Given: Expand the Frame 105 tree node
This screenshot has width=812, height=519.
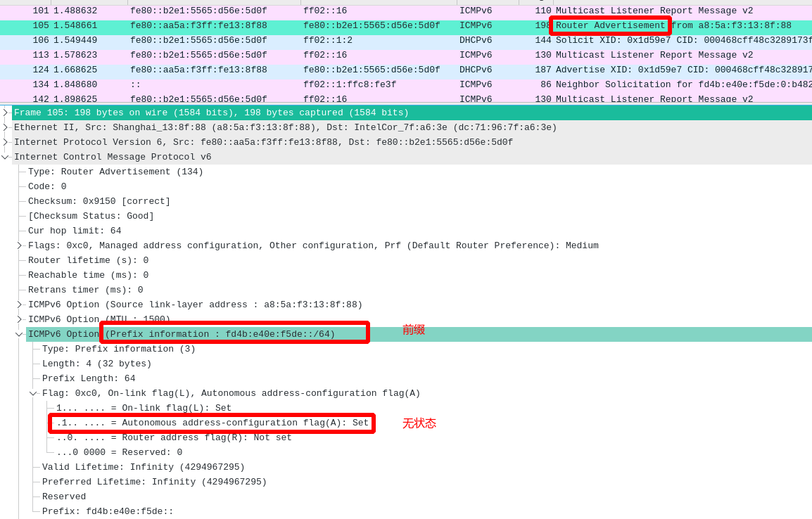Looking at the screenshot, I should pyautogui.click(x=6, y=113).
